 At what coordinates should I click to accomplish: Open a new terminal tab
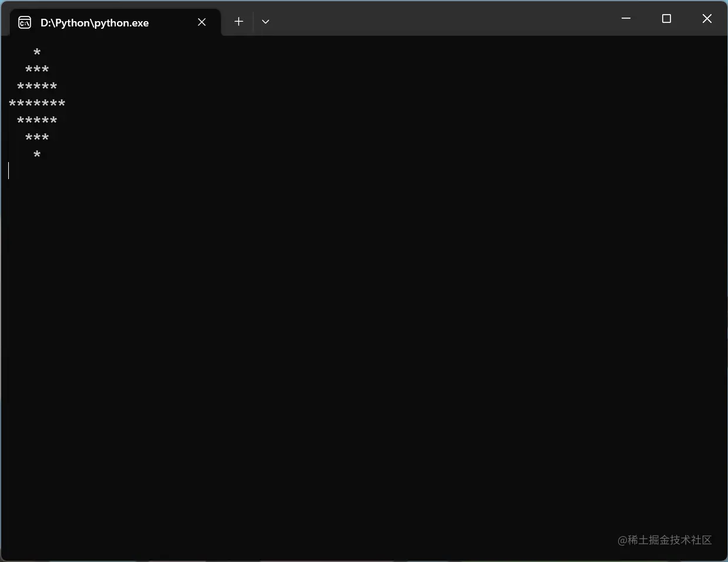click(239, 22)
